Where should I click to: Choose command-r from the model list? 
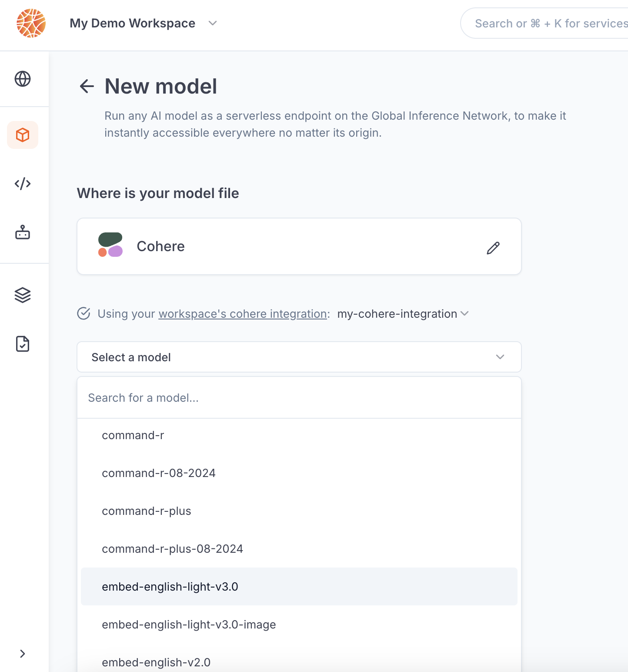133,435
